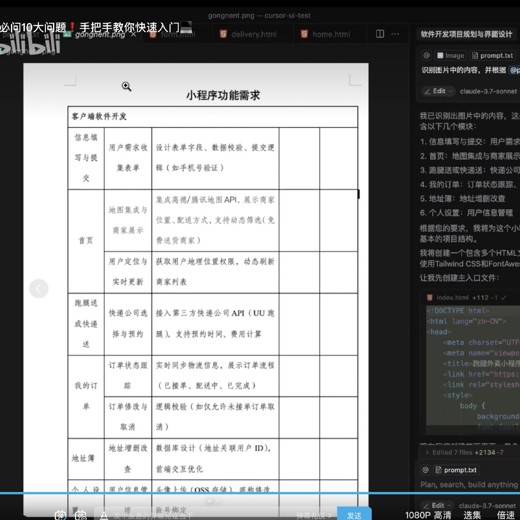The image size is (520, 520).
Task: Open the editor more actions ellipsis
Action: tap(395, 34)
